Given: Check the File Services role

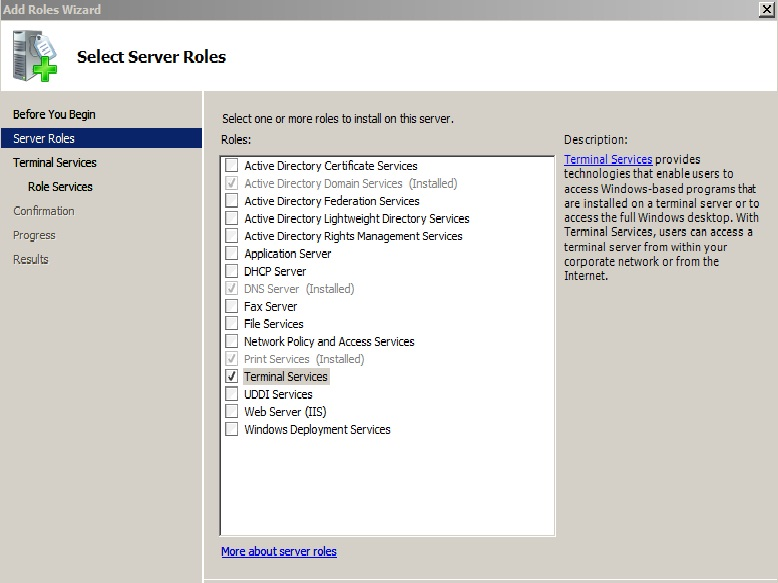Looking at the screenshot, I should click(231, 324).
